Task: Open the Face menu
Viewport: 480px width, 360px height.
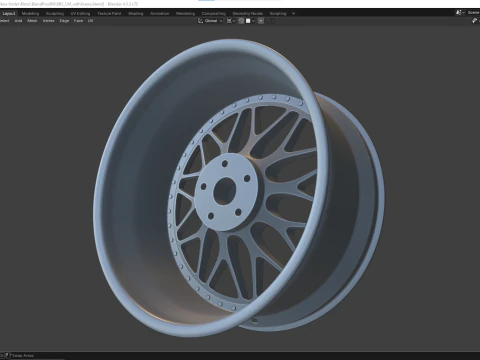Action: (78, 21)
